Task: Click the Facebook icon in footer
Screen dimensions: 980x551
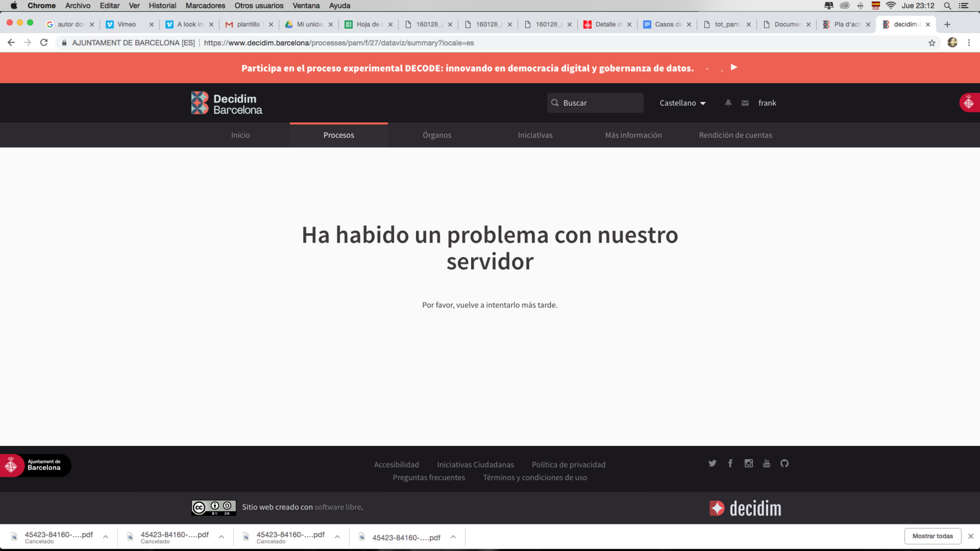Action: pyautogui.click(x=730, y=463)
